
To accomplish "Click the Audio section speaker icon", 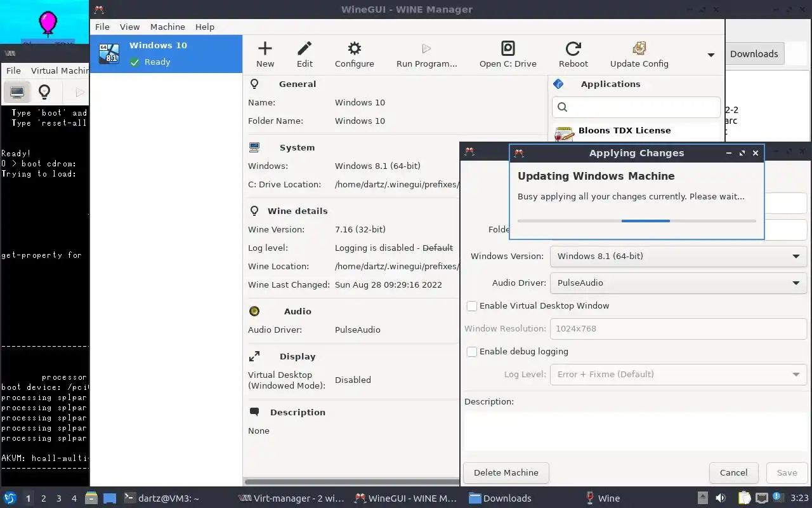I will (x=254, y=311).
